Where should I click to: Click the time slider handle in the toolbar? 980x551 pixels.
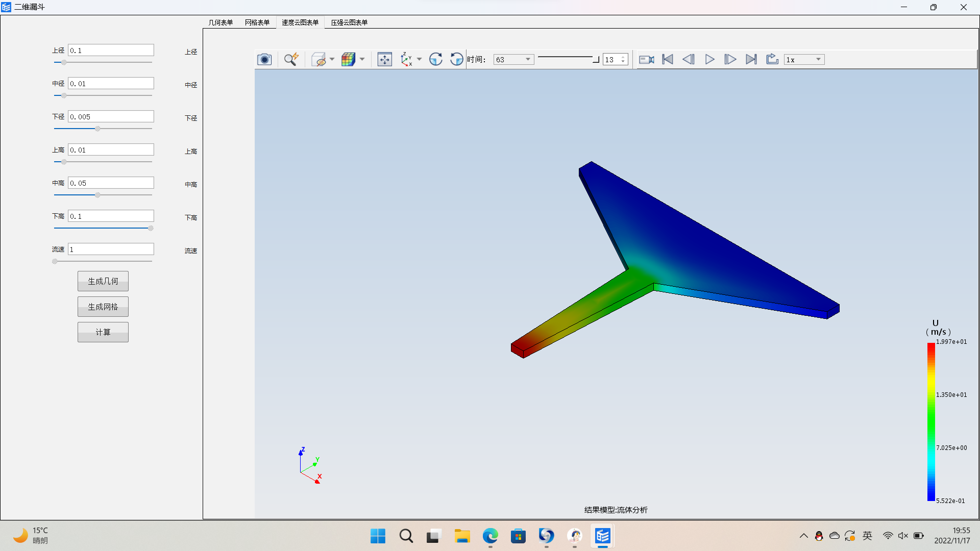[x=596, y=60]
